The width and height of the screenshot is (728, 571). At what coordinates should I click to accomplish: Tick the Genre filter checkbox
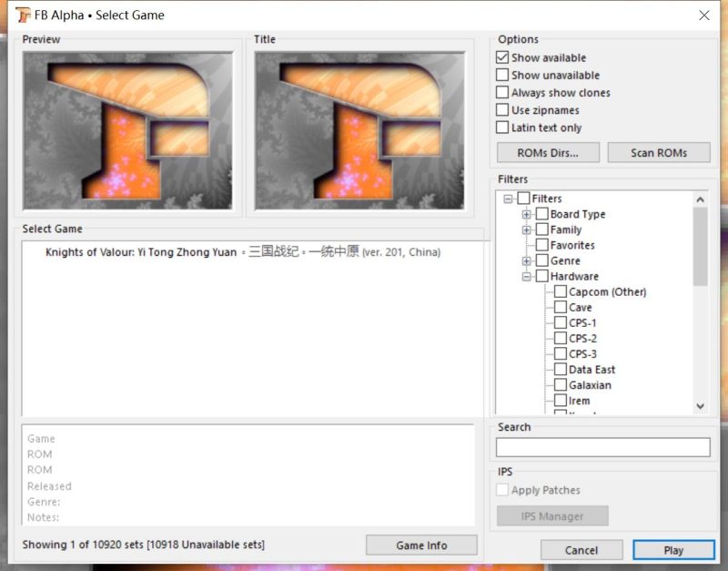541,260
